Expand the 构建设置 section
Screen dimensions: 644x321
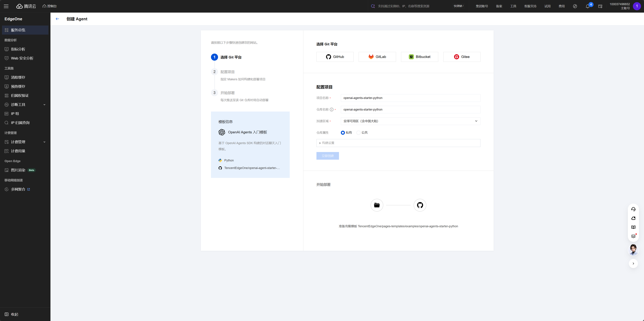click(398, 143)
